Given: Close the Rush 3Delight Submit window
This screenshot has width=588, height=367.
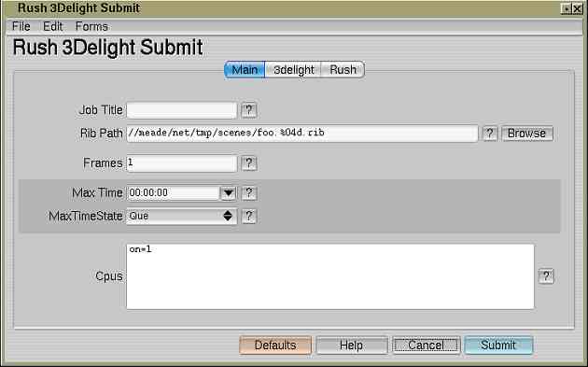Looking at the screenshot, I should pos(577,8).
